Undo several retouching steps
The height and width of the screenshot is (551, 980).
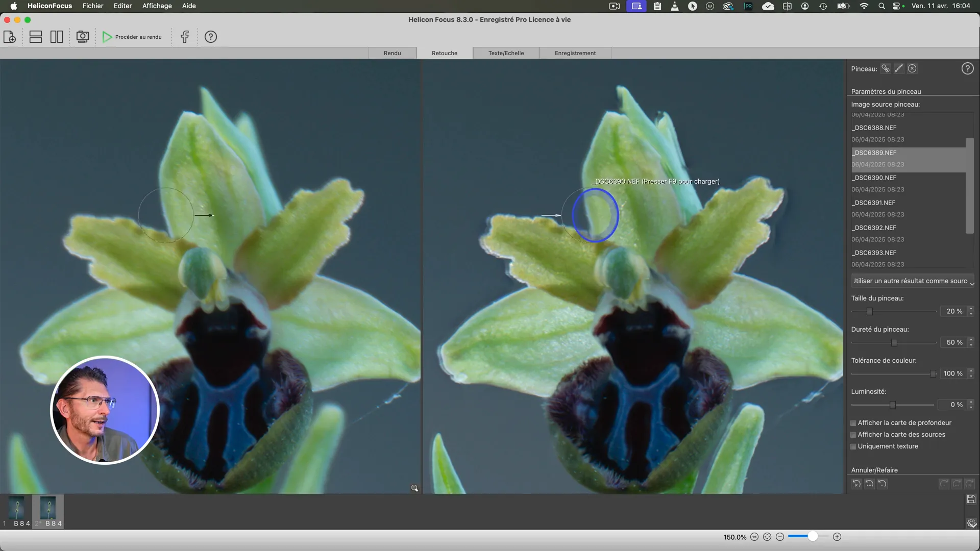(x=869, y=484)
